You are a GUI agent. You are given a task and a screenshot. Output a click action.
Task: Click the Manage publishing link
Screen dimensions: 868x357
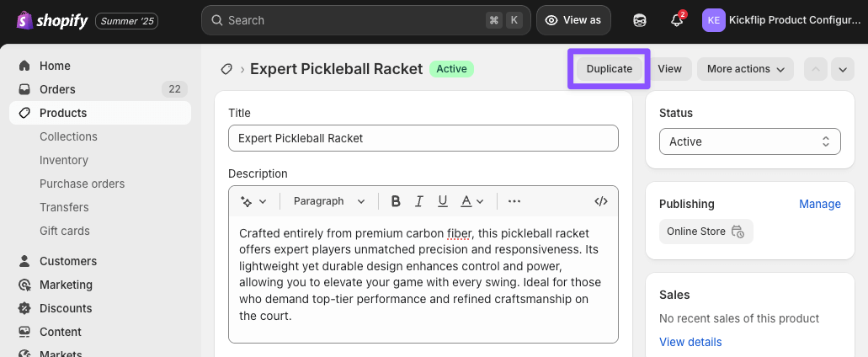click(x=819, y=204)
